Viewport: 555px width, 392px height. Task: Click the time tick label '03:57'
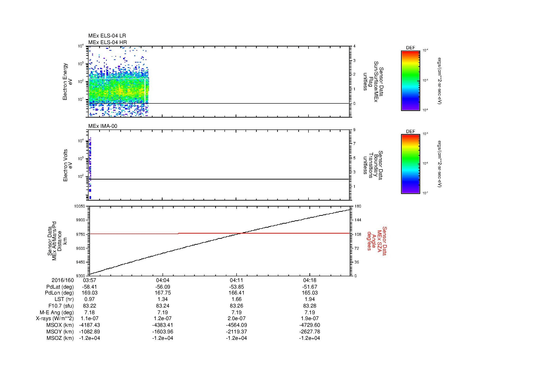(90, 280)
